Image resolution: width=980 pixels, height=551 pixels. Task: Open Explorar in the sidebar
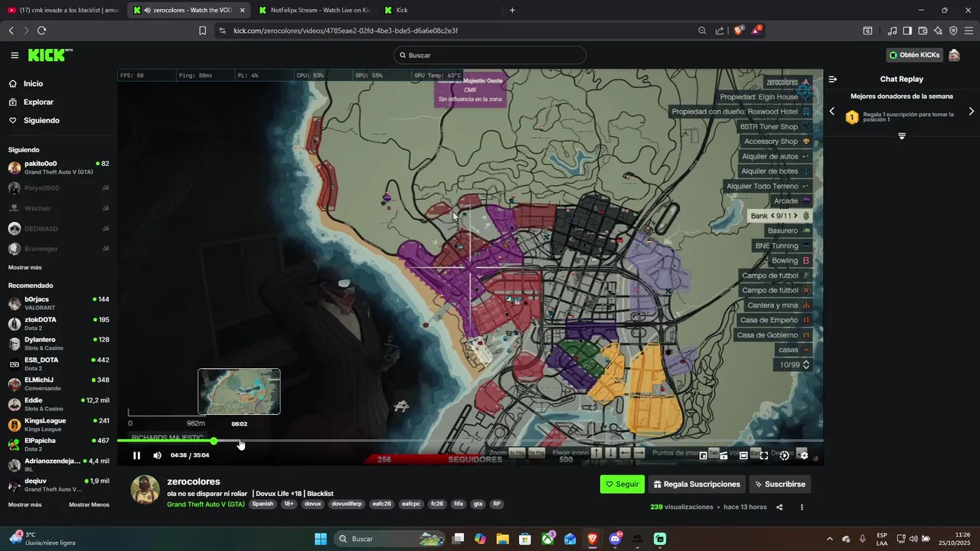click(38, 102)
